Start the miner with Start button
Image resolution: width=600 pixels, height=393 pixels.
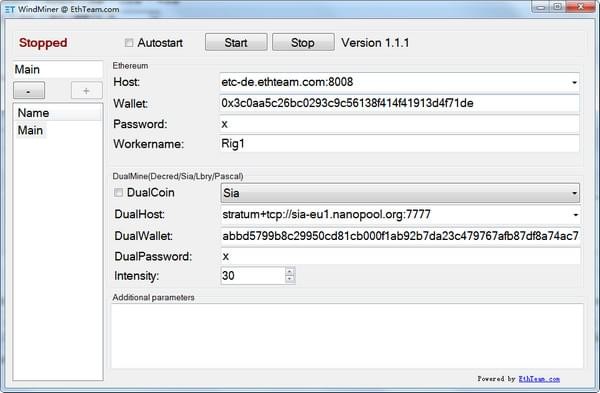pyautogui.click(x=236, y=42)
